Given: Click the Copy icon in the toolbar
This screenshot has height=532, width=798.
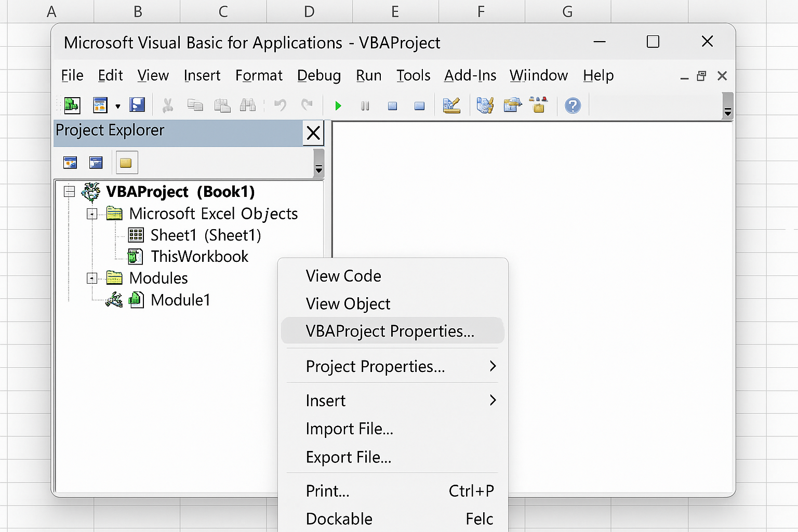Looking at the screenshot, I should (x=195, y=105).
